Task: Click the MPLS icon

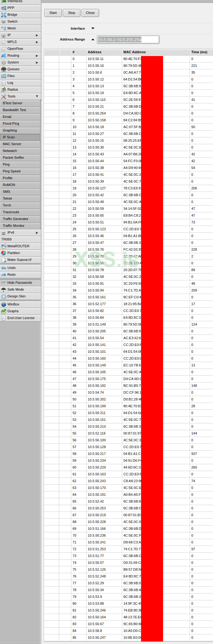Action: click(x=4, y=42)
